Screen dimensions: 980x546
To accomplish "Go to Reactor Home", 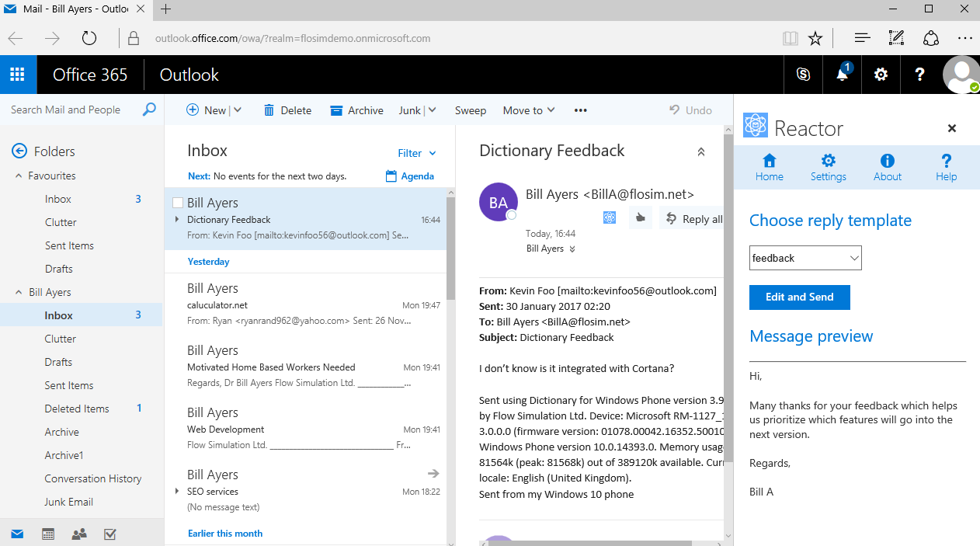I will (769, 167).
